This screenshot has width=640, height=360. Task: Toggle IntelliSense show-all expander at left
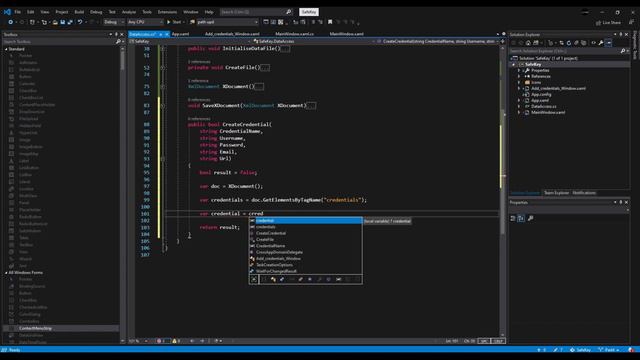[x=254, y=279]
